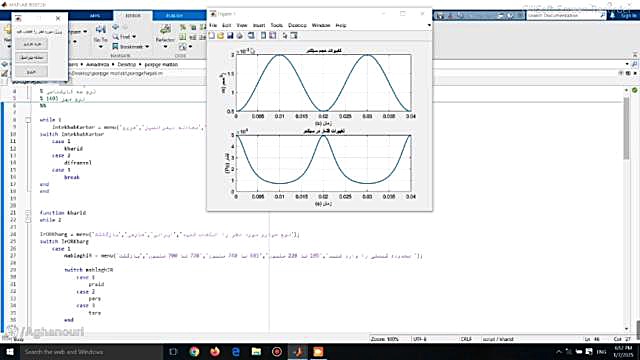
Task: Open the Tools menu in the Figure window
Action: click(x=276, y=25)
